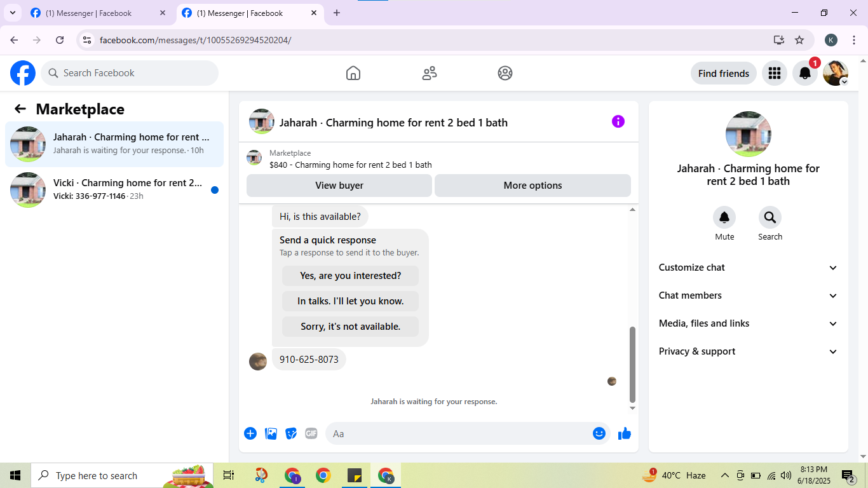Click View buyer button
Viewport: 868px width, 488px height.
point(339,186)
